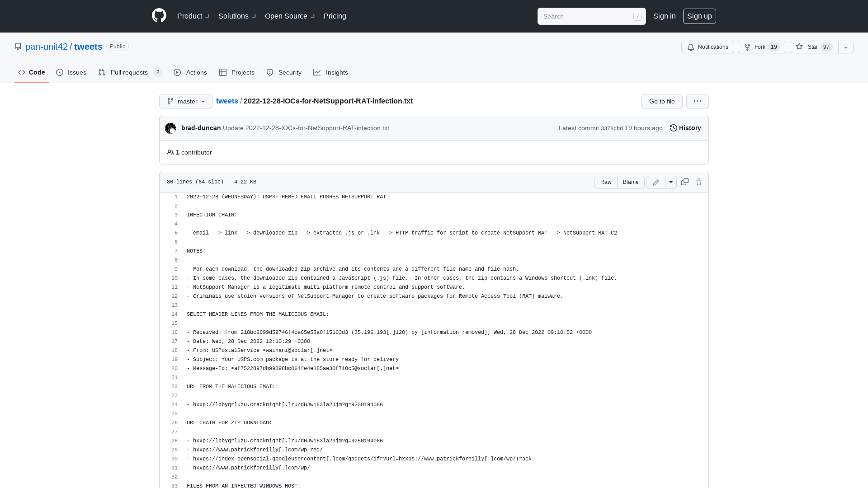Delete this file with the trash icon
The image size is (868, 488).
pyautogui.click(x=699, y=182)
